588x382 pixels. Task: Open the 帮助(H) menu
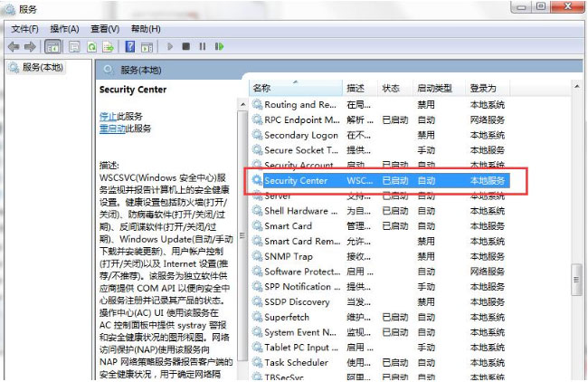(146, 29)
